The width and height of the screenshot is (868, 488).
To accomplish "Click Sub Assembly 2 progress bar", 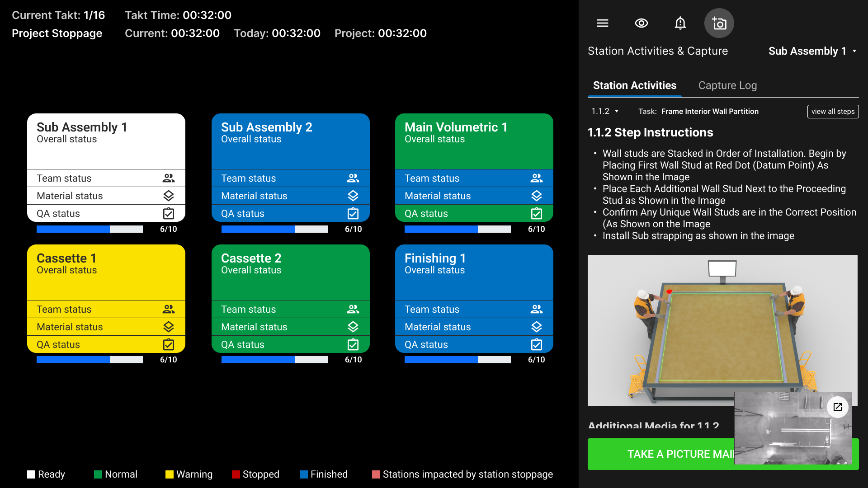I will point(274,229).
